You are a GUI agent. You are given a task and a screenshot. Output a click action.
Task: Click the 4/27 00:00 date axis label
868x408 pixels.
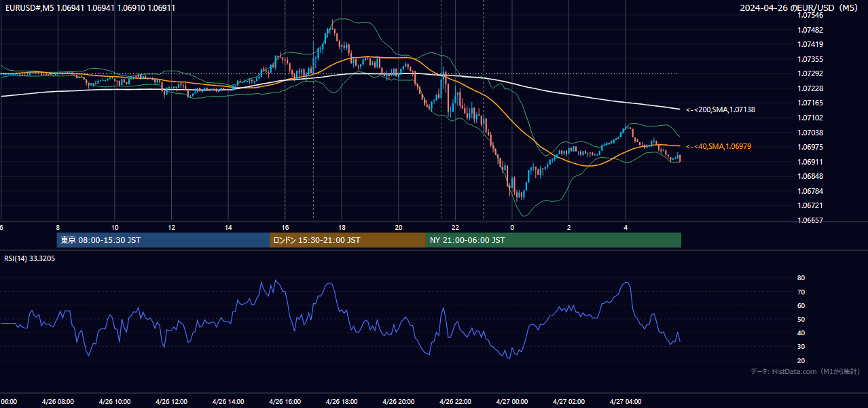coord(512,402)
